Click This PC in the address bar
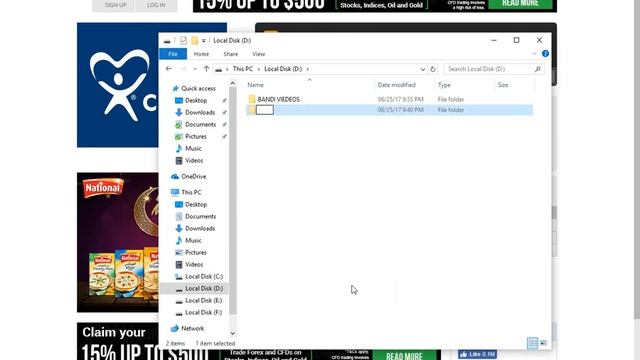Viewport: 640px width, 360px height. pyautogui.click(x=242, y=69)
